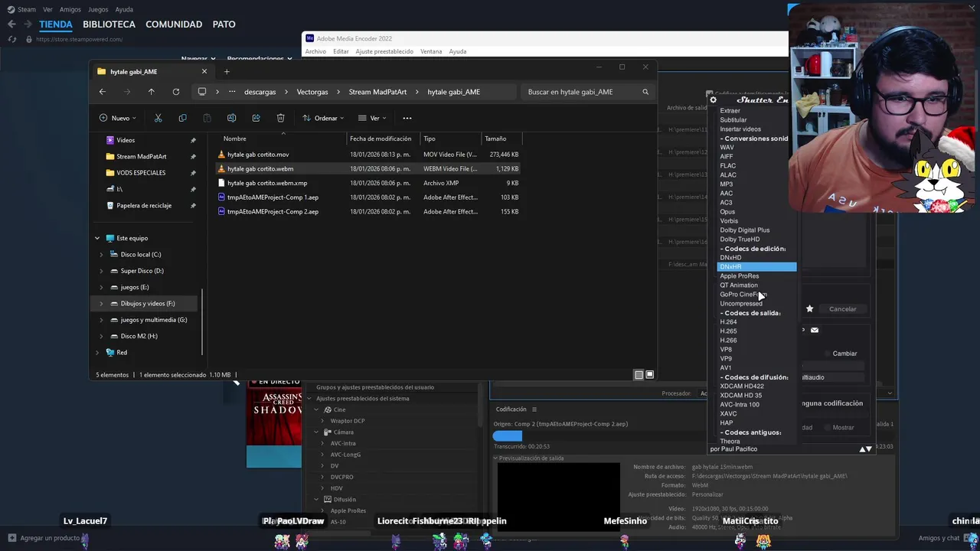Click the Ae icon of tmpAEtoAMEProject-Comp 1.aep

[221, 197]
